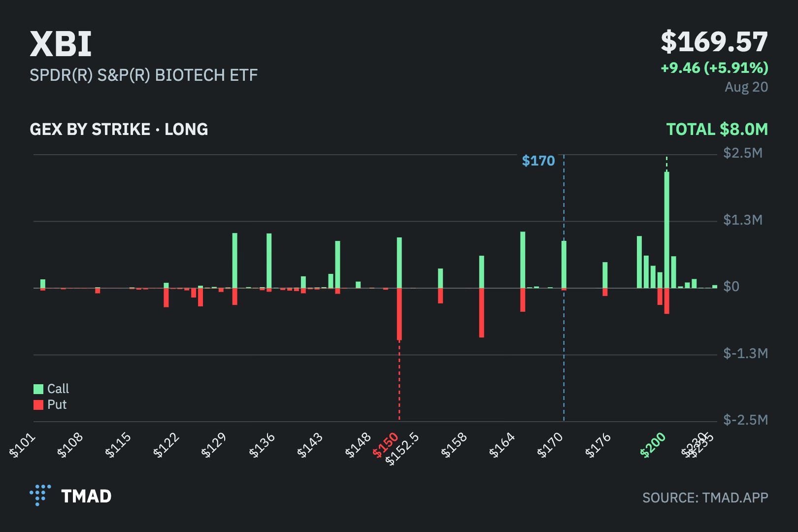The height and width of the screenshot is (532, 798).
Task: Click the $108 strike axis label
Action: 70,445
